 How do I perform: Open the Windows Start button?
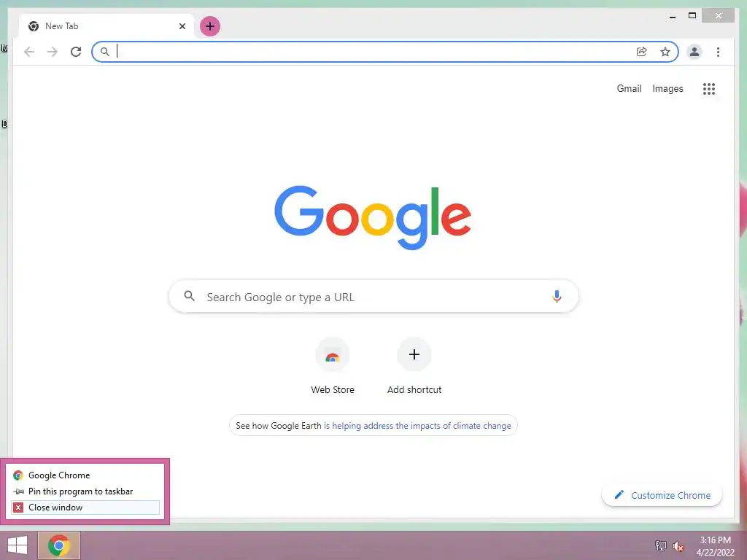[18, 545]
